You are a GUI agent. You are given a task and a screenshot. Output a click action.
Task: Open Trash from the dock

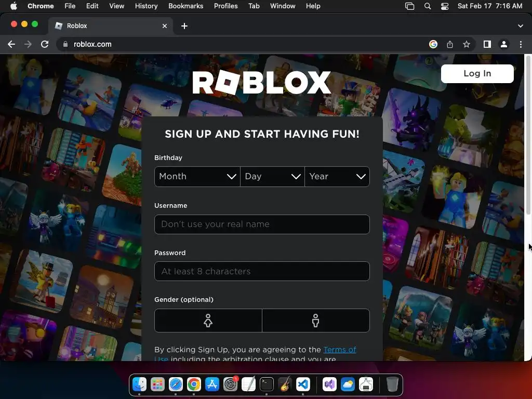pos(392,384)
